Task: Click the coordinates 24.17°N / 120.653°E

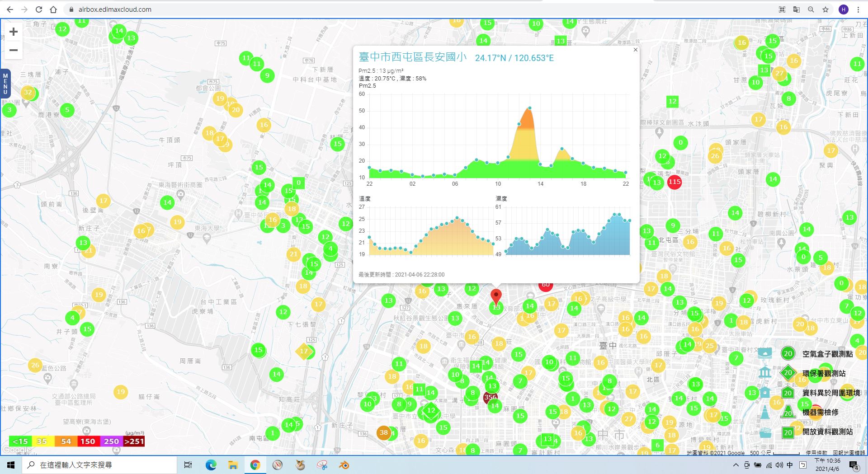Action: click(x=514, y=58)
